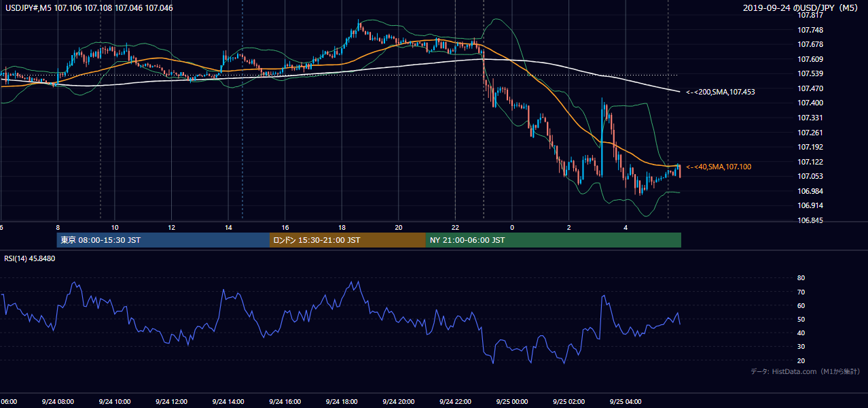Click price axis label 107.539
868x408 pixels.
point(811,73)
